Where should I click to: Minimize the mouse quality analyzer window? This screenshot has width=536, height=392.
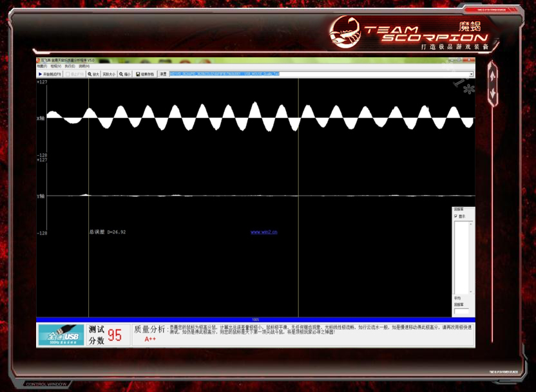(x=453, y=60)
